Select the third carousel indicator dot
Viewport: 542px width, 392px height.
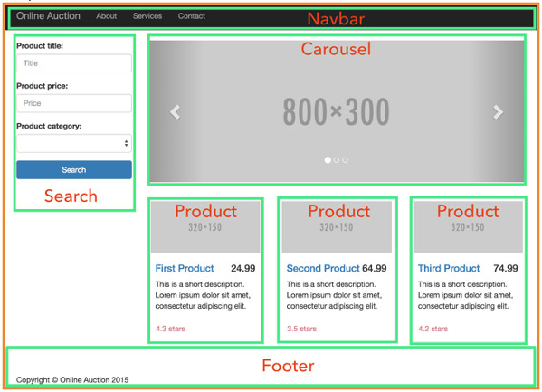(x=345, y=160)
